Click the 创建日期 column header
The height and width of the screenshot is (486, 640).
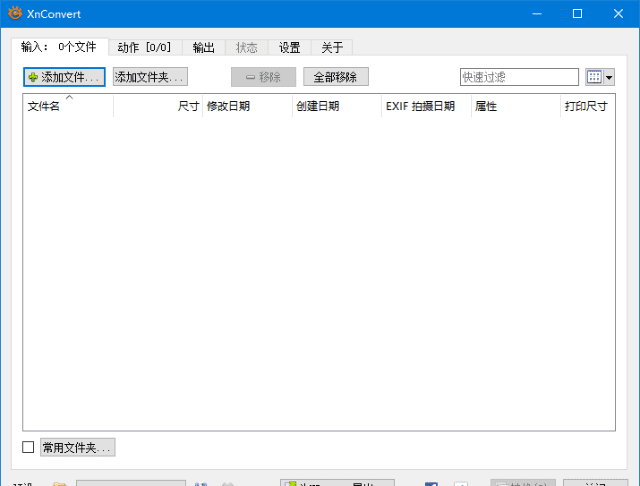click(x=337, y=106)
